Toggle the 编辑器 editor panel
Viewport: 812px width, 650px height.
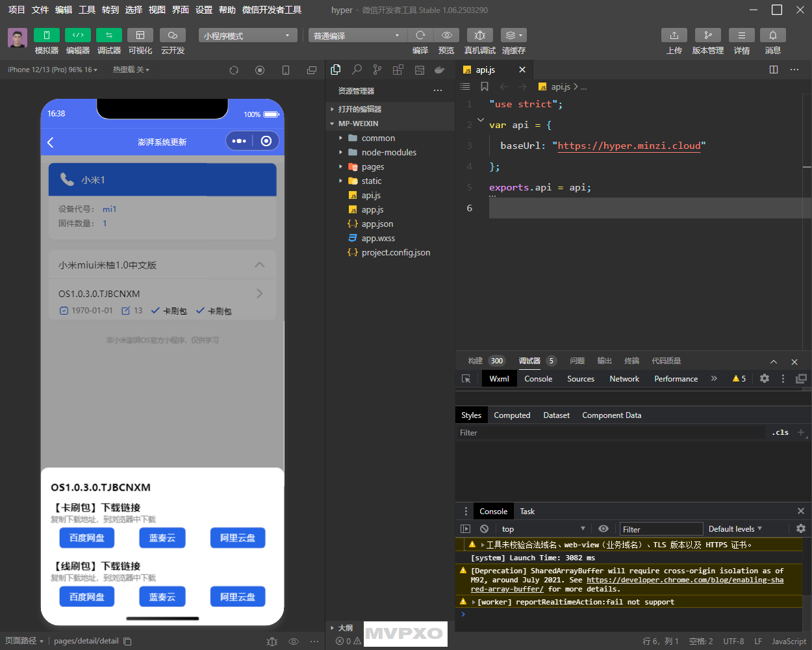tap(78, 35)
